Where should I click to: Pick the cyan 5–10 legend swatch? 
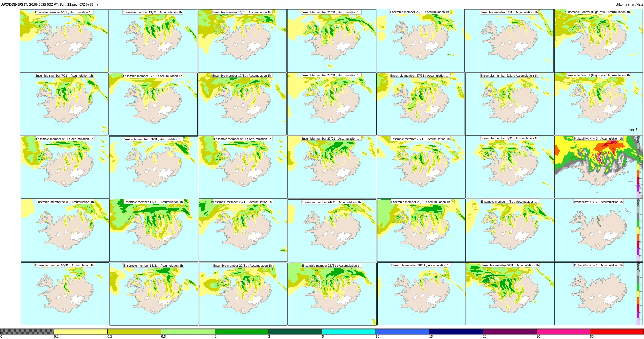click(x=349, y=332)
